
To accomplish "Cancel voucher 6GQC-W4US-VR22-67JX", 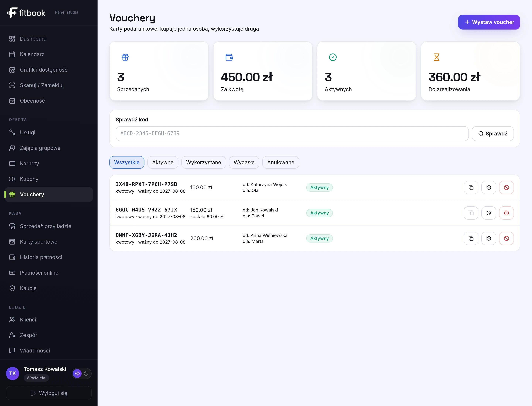I will pos(506,213).
